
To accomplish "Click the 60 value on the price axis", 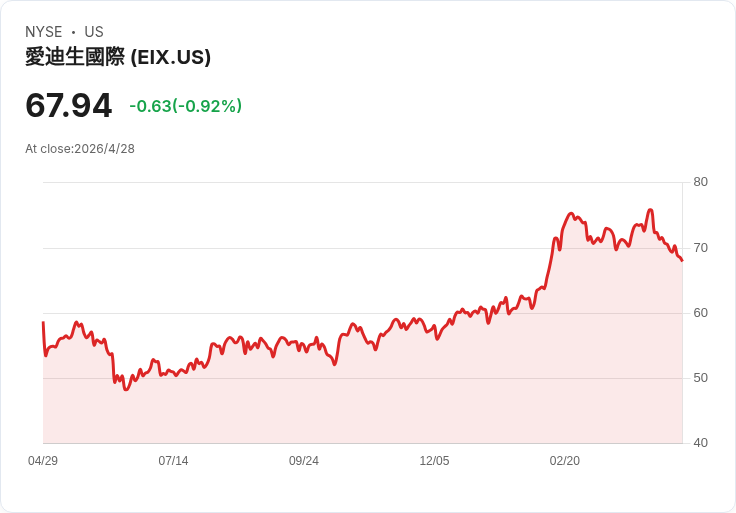I will [701, 313].
